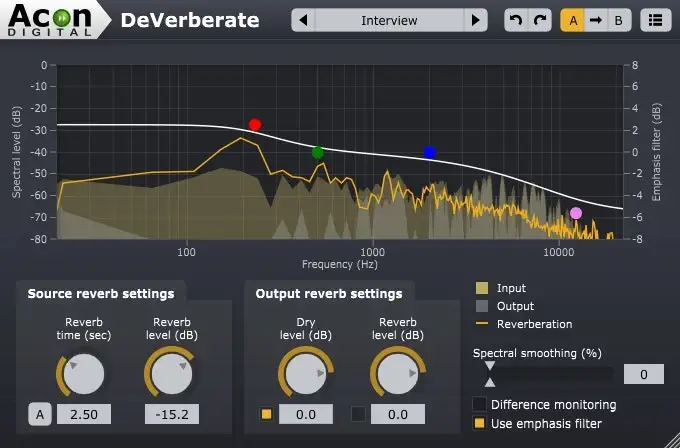680x448 pixels.
Task: Open the Interview preset dropdown
Action: [389, 20]
